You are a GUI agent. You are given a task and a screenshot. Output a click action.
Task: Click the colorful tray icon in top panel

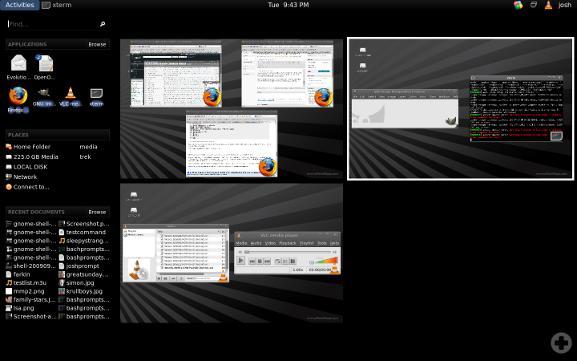point(518,5)
